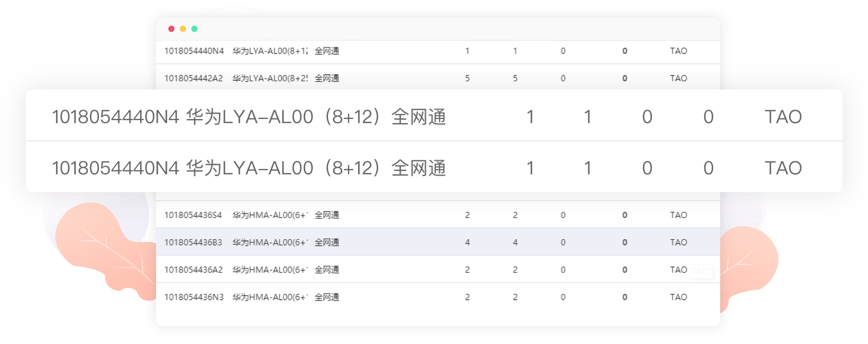Click 华为HMA-AL00 name in the 1018054436N3 row

[270, 297]
